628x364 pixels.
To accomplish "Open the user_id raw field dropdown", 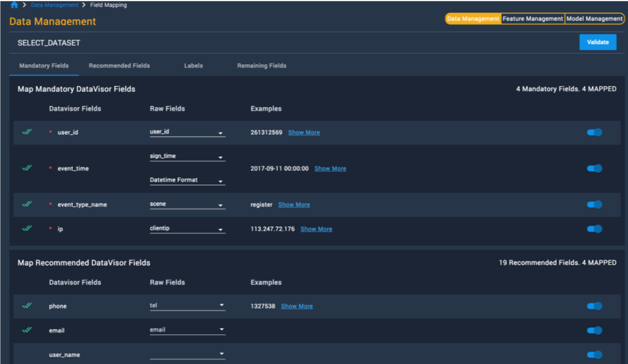I will (x=188, y=132).
